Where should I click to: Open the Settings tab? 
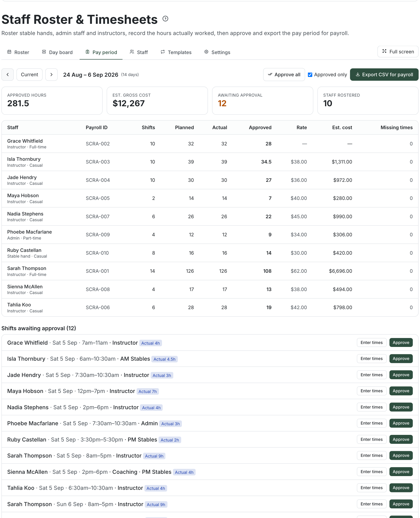[x=217, y=52]
